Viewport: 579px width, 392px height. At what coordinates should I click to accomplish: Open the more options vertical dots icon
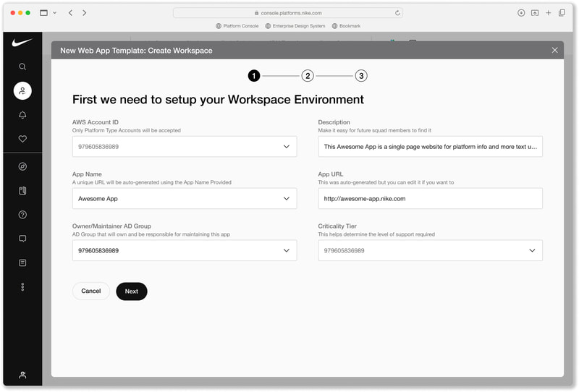22,287
